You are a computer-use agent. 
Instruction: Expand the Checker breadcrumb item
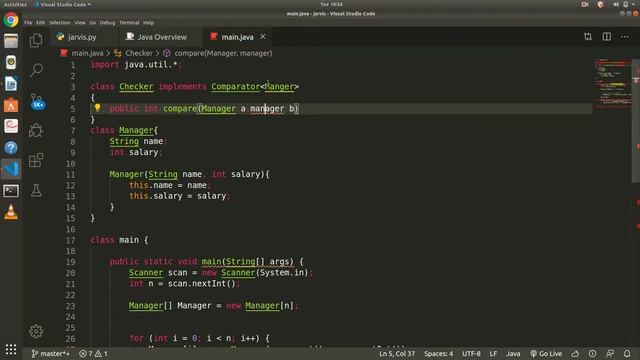point(139,53)
